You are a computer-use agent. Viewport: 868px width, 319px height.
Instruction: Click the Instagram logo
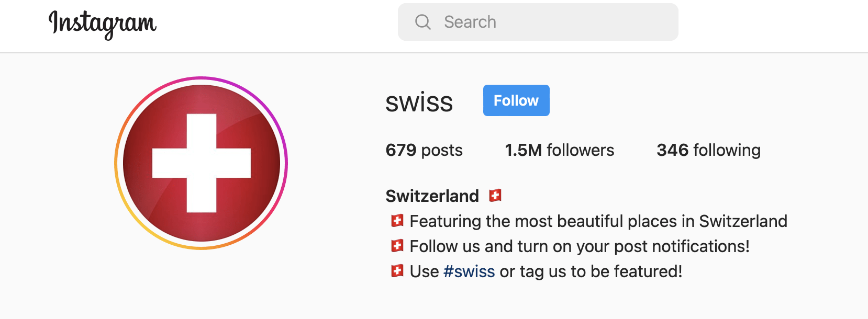coord(103,24)
